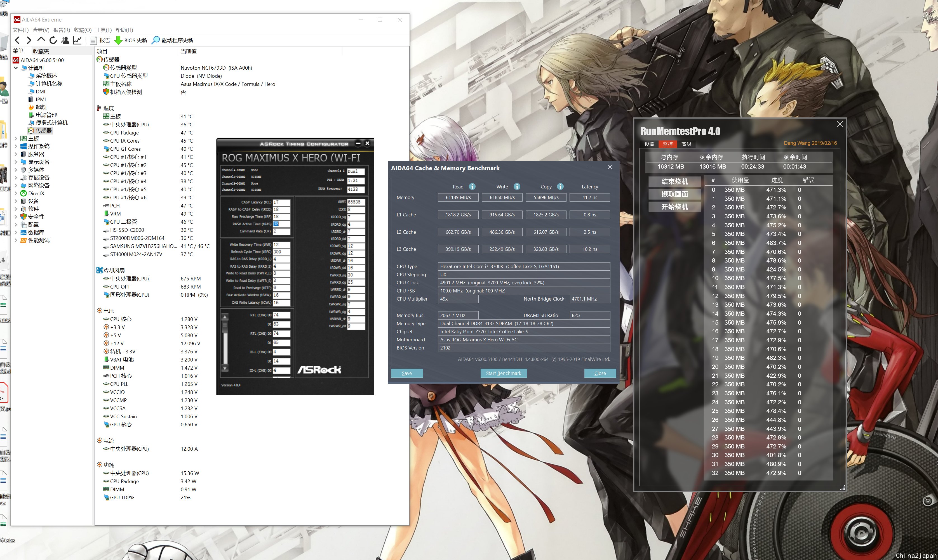Switch to 高级 tab in RunMemtestPro
The width and height of the screenshot is (938, 560).
686,144
